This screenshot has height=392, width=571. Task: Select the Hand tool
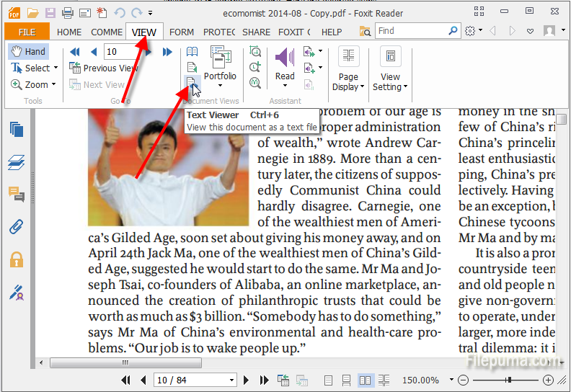coord(27,52)
